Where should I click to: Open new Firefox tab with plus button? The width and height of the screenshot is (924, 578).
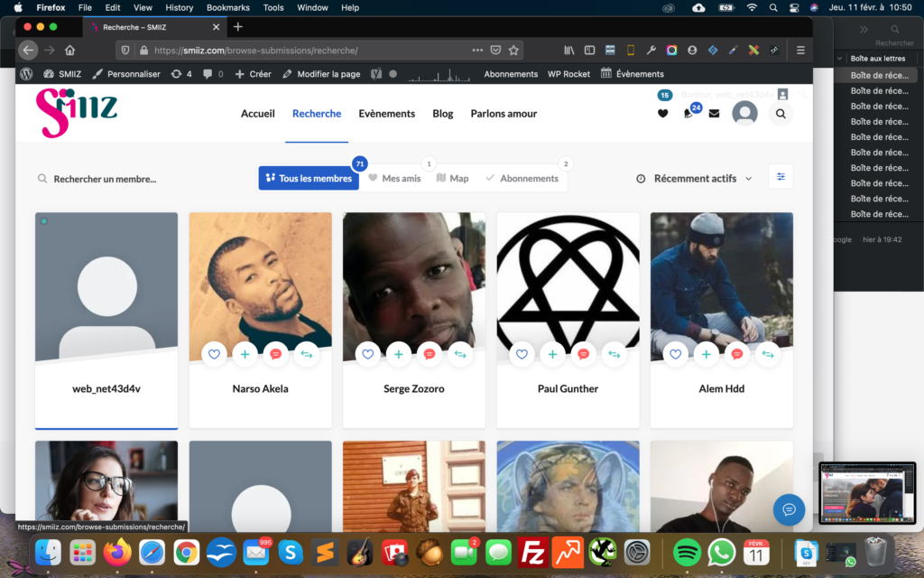[238, 26]
